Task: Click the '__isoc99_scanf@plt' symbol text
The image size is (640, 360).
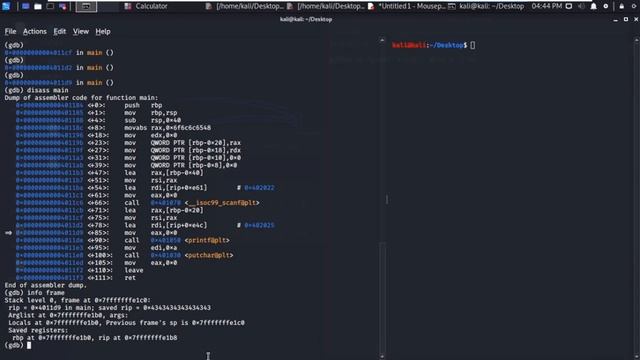Action: pos(222,203)
